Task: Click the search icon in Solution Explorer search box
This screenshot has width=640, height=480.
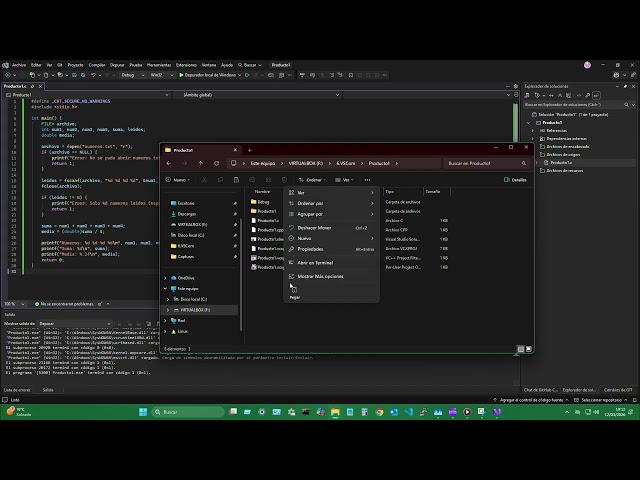Action: tap(627, 105)
